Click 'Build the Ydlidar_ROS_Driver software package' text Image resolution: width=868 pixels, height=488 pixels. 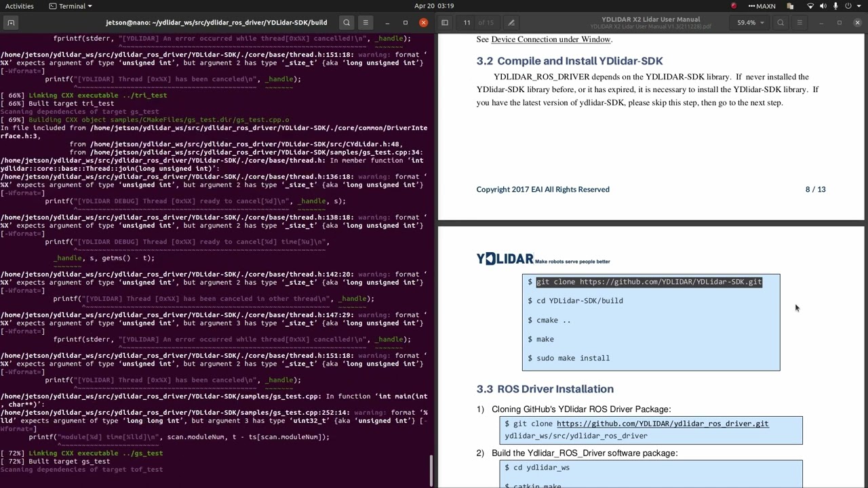pos(585,453)
